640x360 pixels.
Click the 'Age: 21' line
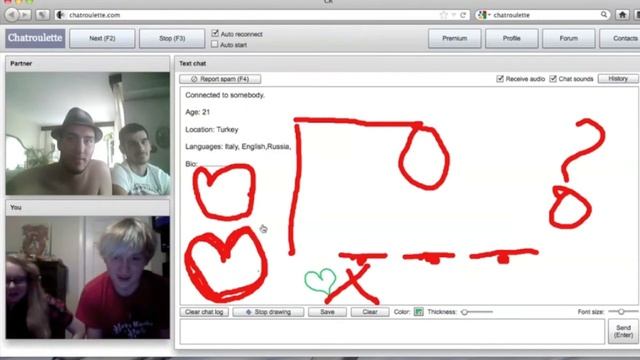197,112
